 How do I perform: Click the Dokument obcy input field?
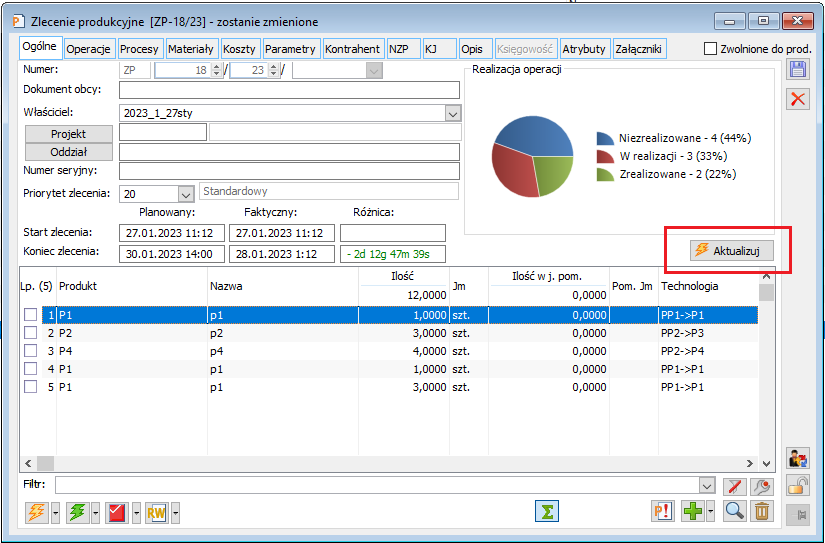pyautogui.click(x=289, y=90)
